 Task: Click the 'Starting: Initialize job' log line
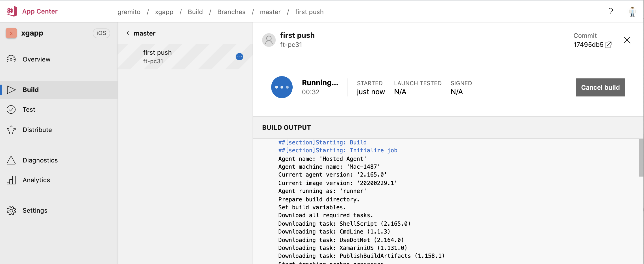[x=338, y=150]
